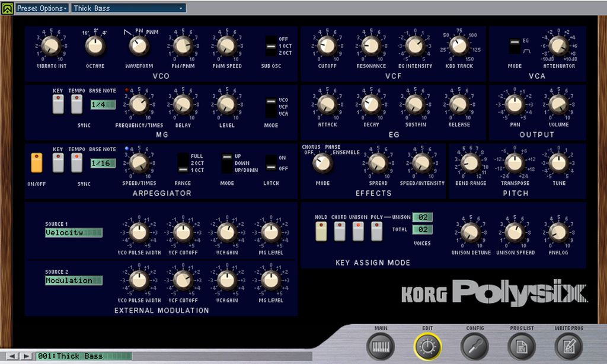Click the KBD TRACK knob

(x=459, y=46)
